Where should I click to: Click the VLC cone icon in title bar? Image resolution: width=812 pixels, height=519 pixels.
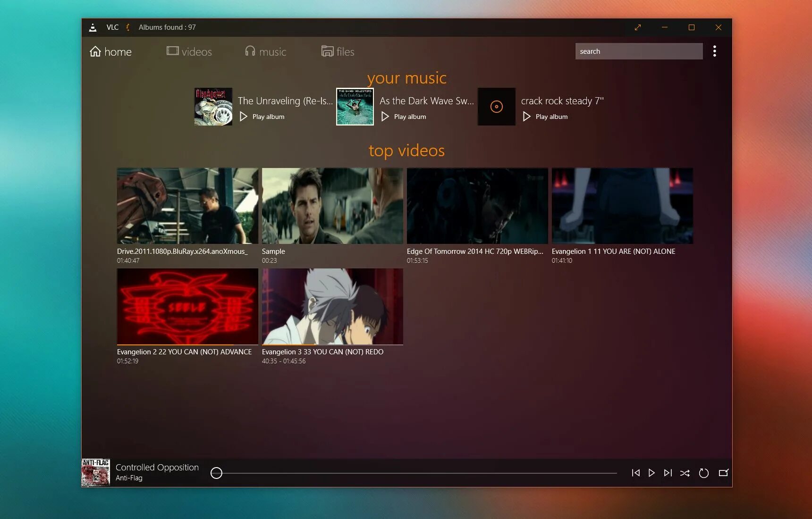(x=93, y=27)
